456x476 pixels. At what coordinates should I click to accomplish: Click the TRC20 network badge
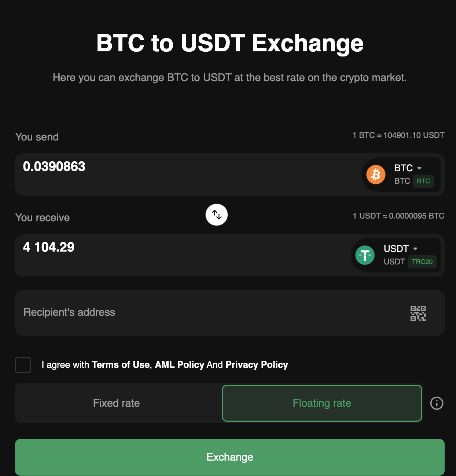pos(422,262)
